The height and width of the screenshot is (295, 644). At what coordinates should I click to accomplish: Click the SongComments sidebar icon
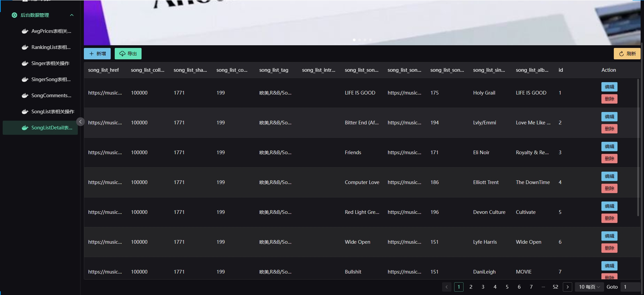coord(25,96)
